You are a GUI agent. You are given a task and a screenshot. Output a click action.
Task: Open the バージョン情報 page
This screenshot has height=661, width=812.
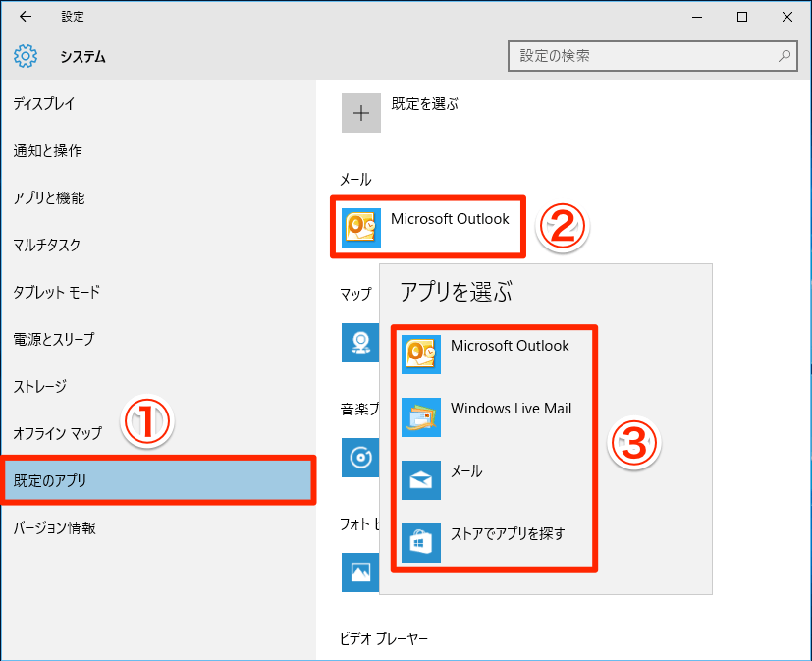tap(55, 528)
